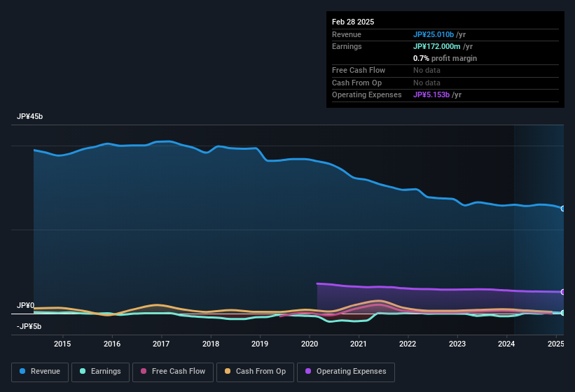575x392 pixels.
Task: Click the JP¥5.153b operating expenses value
Action: click(431, 94)
